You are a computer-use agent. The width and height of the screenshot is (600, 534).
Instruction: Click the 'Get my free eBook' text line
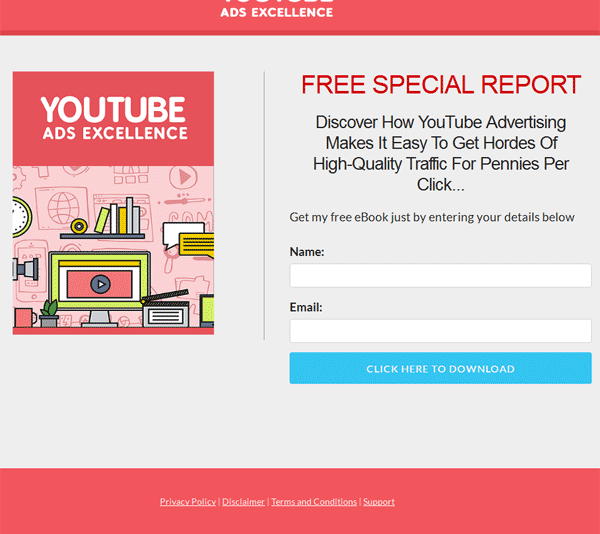pyautogui.click(x=432, y=217)
